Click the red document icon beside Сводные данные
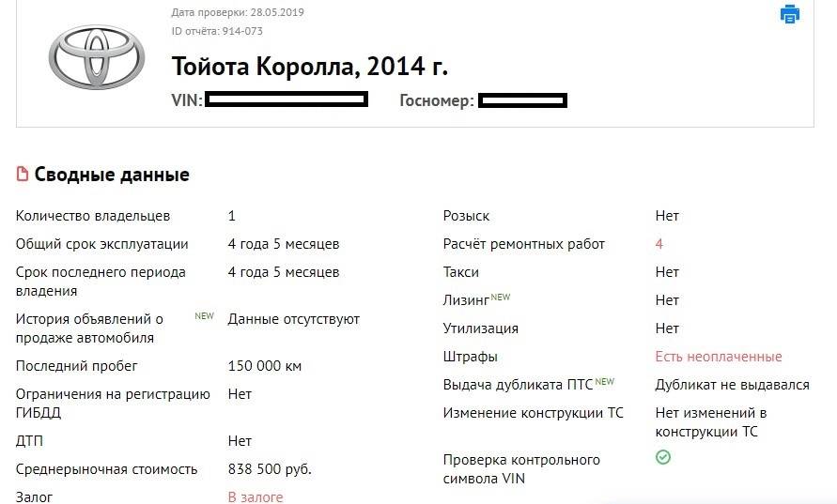This screenshot has width=837, height=504. pos(23,175)
